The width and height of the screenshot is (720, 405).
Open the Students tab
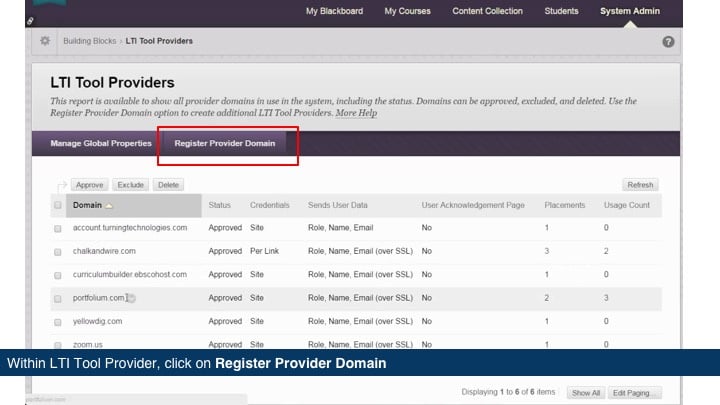[561, 11]
